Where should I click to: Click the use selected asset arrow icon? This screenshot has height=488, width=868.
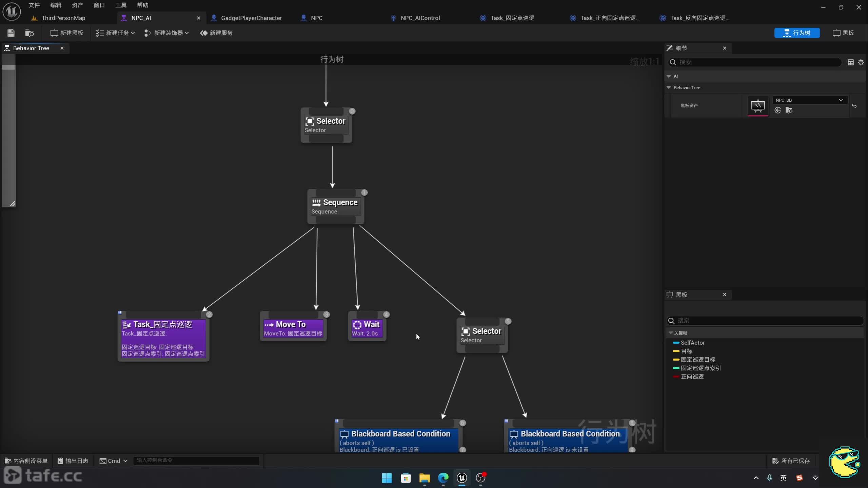[778, 110]
